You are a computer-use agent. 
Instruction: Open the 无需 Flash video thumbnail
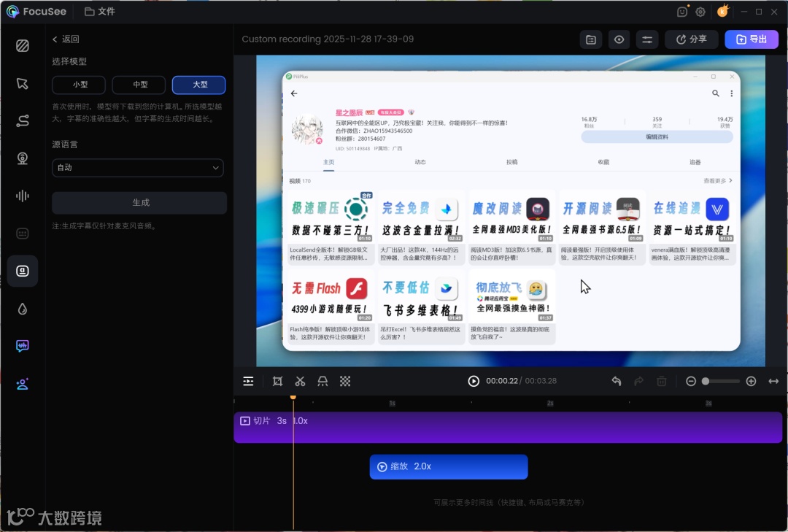(331, 297)
